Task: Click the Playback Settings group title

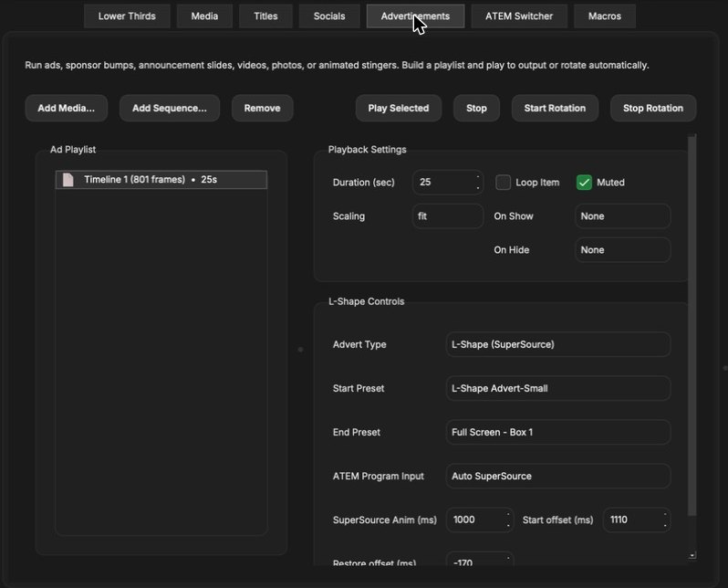Action: click(368, 150)
